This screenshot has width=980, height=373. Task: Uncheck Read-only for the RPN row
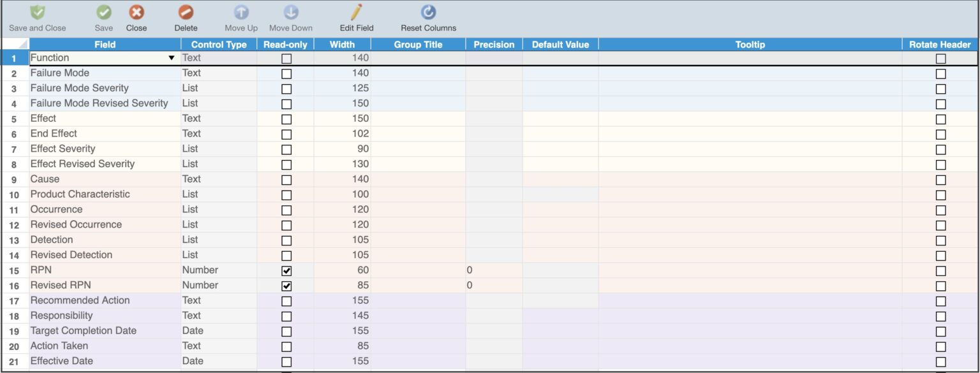pyautogui.click(x=286, y=270)
